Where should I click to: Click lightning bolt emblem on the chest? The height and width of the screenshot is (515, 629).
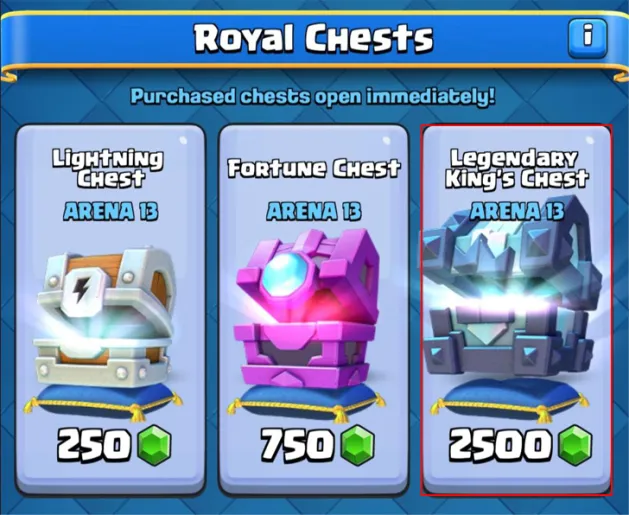[81, 290]
